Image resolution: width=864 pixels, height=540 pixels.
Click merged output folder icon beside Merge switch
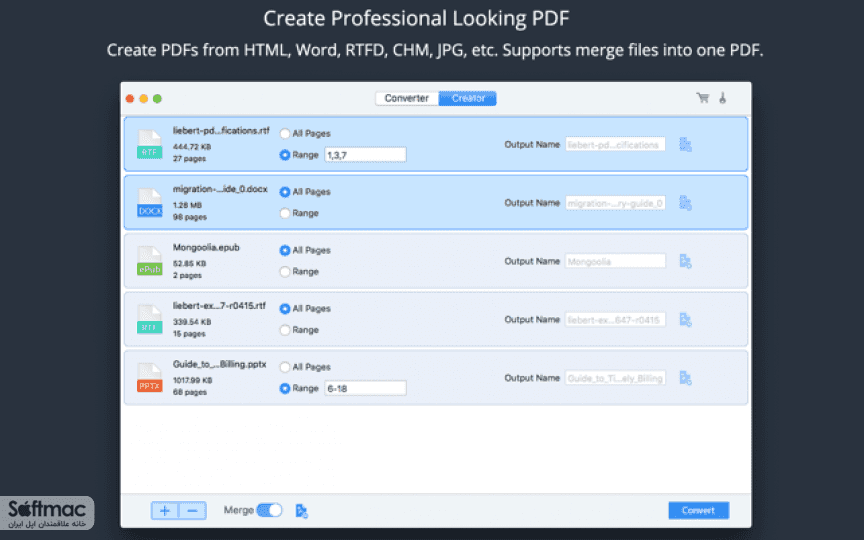301,511
